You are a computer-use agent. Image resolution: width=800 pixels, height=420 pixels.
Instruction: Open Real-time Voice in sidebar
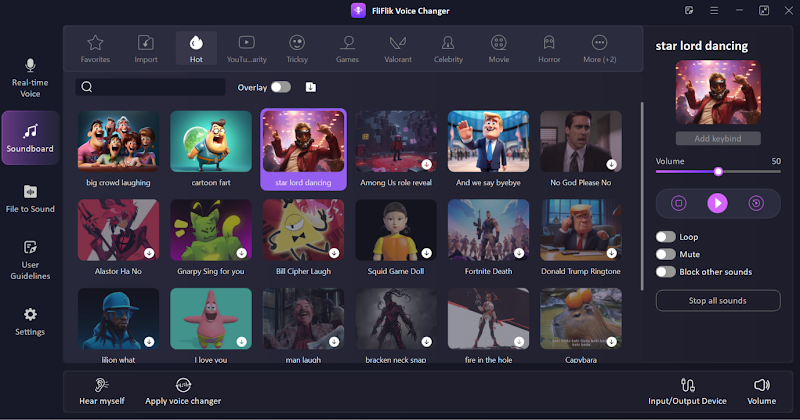(x=30, y=78)
